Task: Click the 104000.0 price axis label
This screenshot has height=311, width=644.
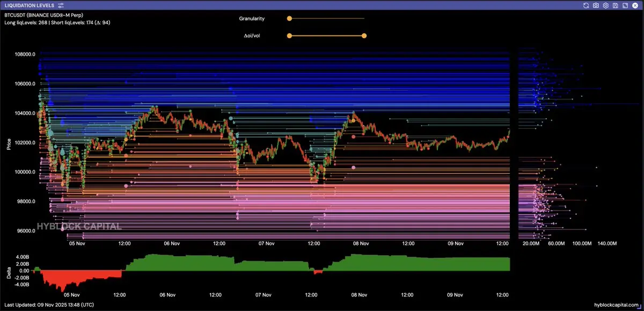Action: click(x=26, y=113)
